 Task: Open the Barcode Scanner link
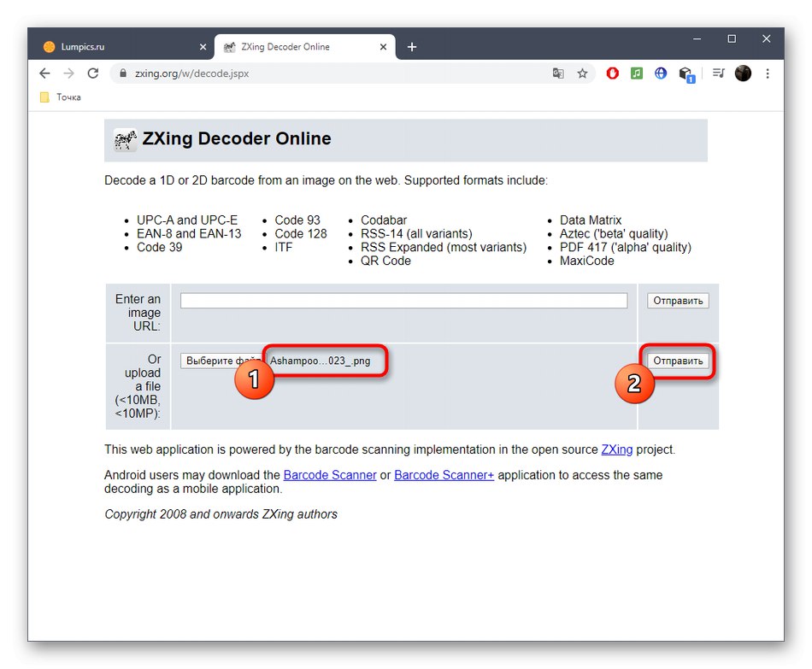[330, 475]
